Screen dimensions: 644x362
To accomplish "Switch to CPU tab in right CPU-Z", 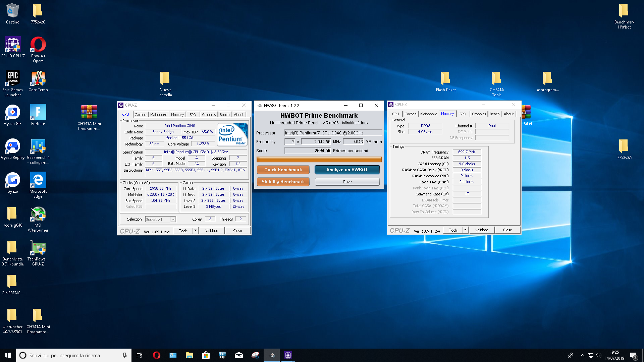I will click(x=396, y=114).
